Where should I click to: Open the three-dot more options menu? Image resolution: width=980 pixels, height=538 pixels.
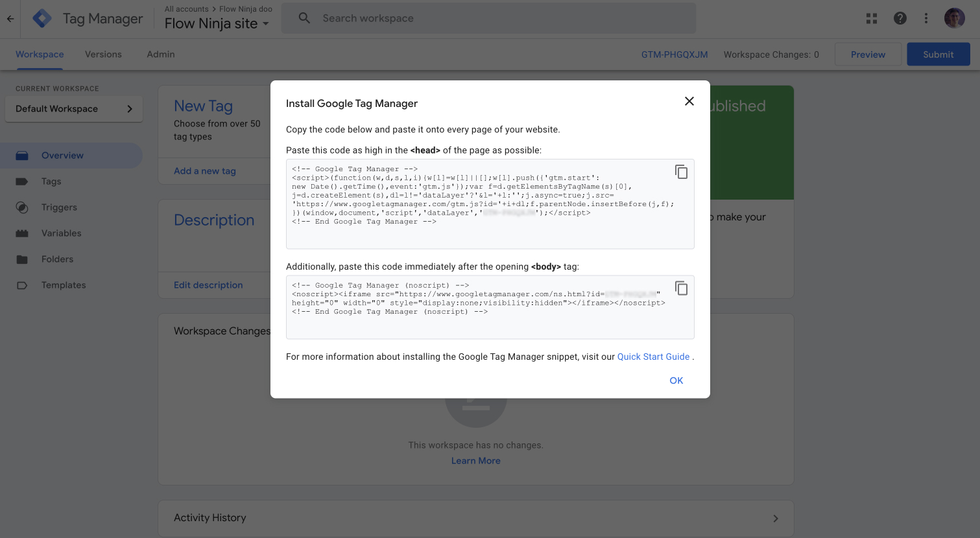click(x=926, y=19)
